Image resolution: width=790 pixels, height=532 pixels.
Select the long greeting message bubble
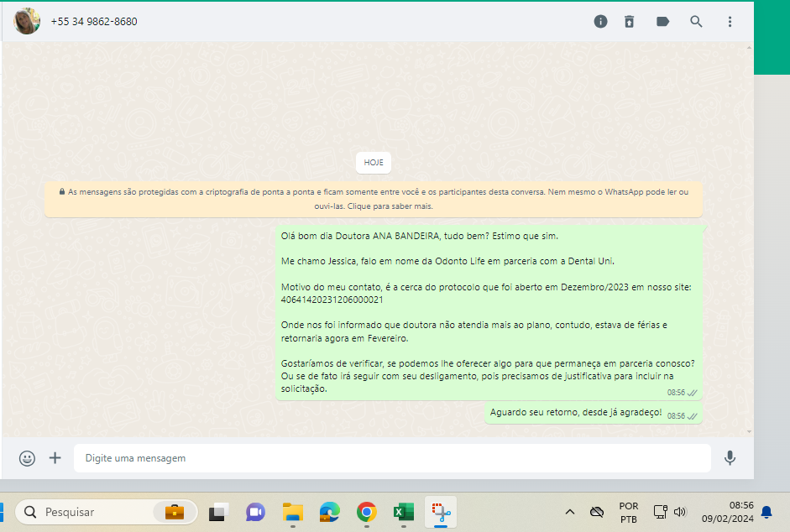click(489, 312)
